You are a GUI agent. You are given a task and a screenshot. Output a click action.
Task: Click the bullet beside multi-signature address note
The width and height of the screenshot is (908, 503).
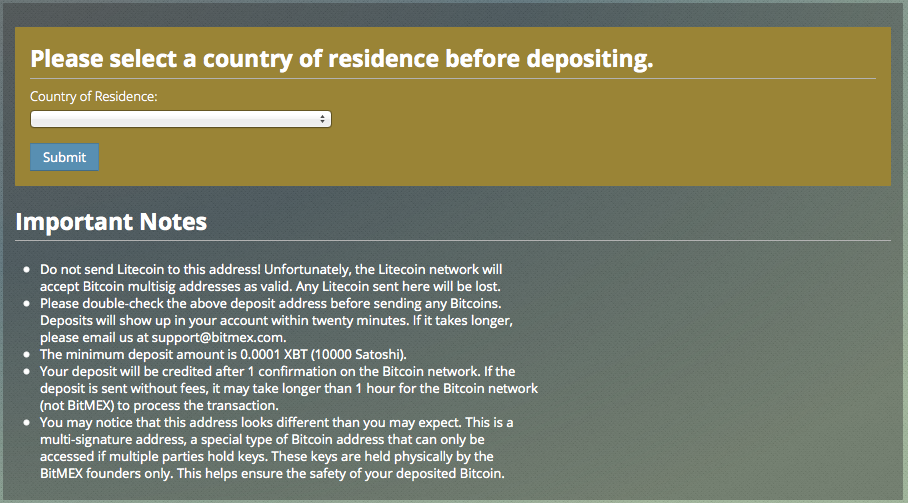pos(27,422)
